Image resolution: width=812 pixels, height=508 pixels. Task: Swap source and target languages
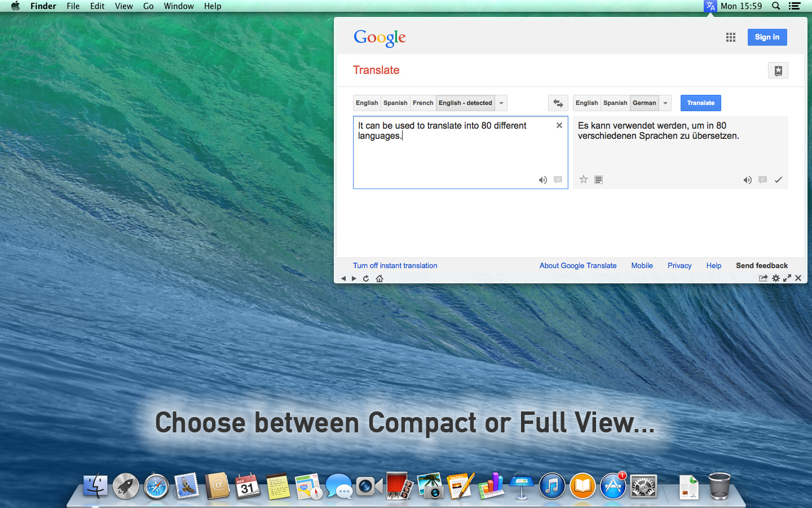pyautogui.click(x=558, y=103)
